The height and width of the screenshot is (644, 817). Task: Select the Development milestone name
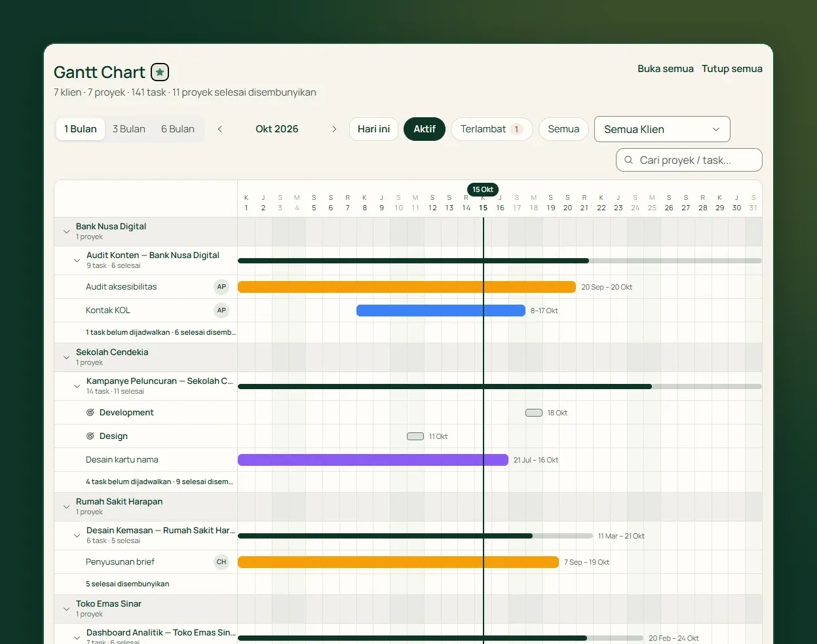126,412
